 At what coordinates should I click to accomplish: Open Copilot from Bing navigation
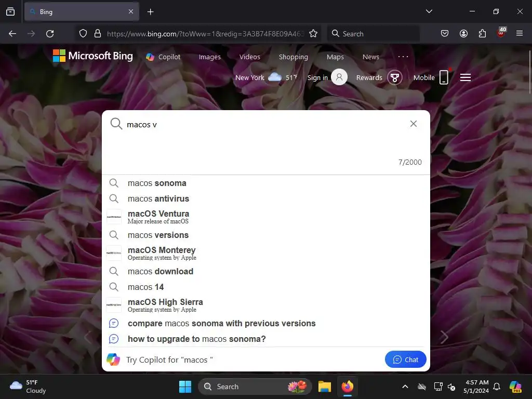click(x=163, y=57)
